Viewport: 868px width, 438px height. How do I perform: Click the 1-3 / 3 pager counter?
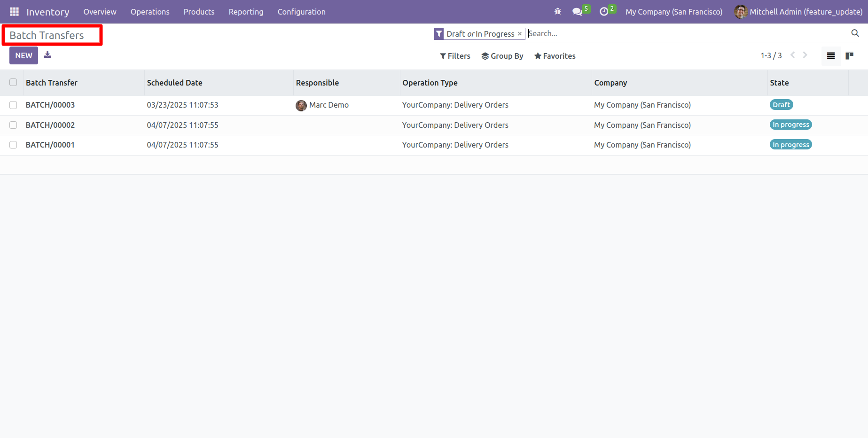coord(771,55)
